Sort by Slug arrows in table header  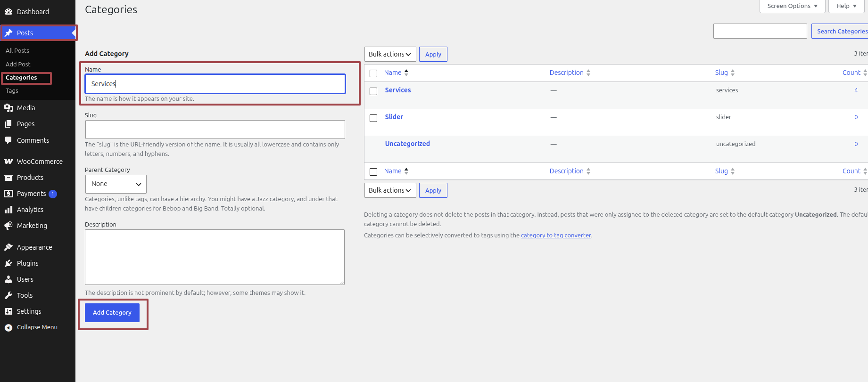tap(733, 73)
